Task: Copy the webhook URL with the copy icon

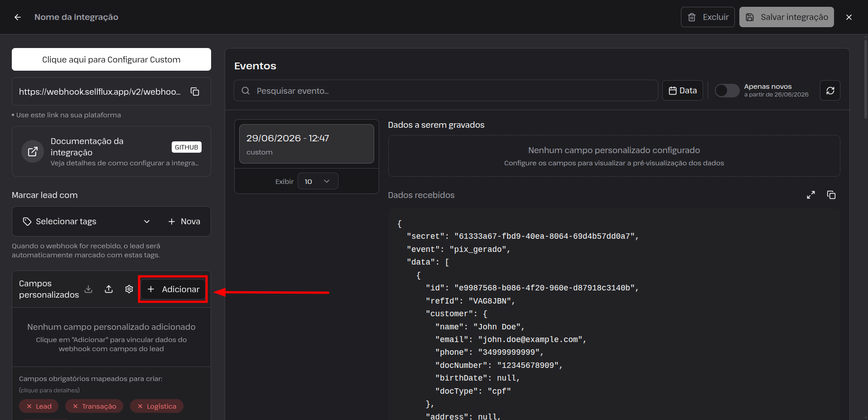Action: click(195, 92)
